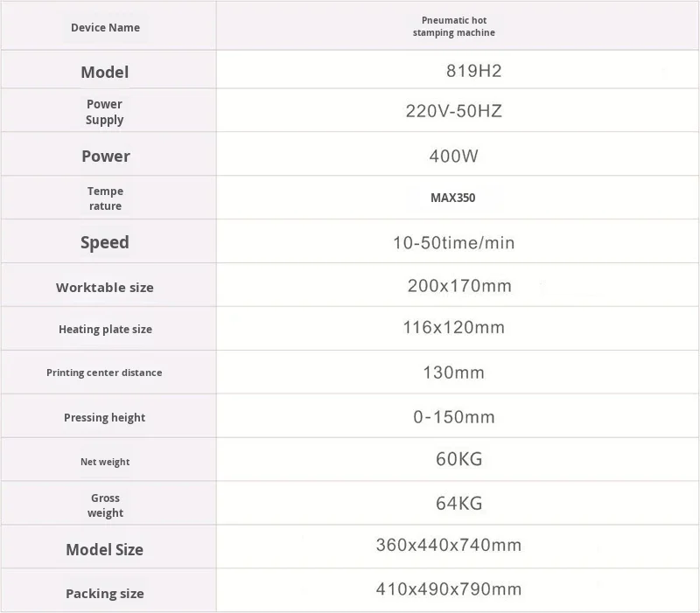Click the Heating plate size label
The image size is (700, 613).
click(x=105, y=330)
